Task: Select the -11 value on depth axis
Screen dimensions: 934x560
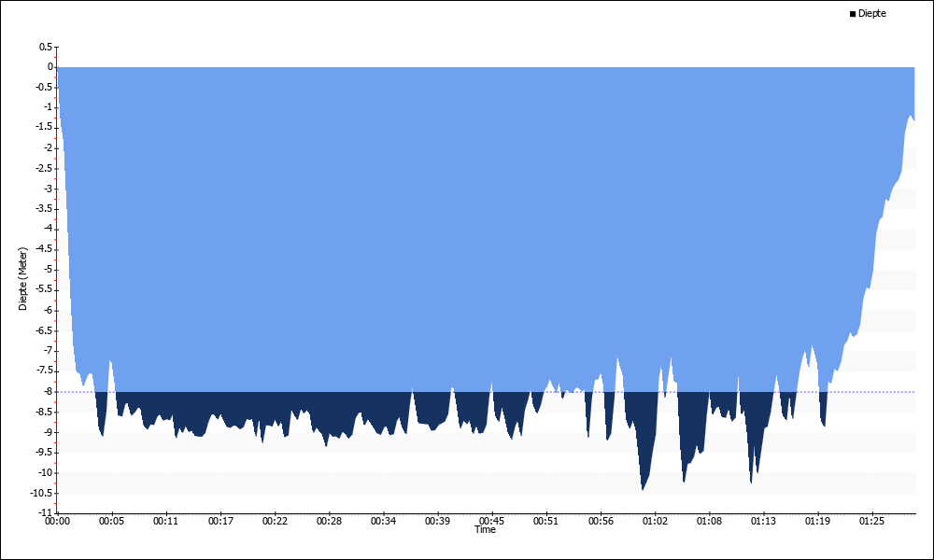Action: click(x=45, y=512)
